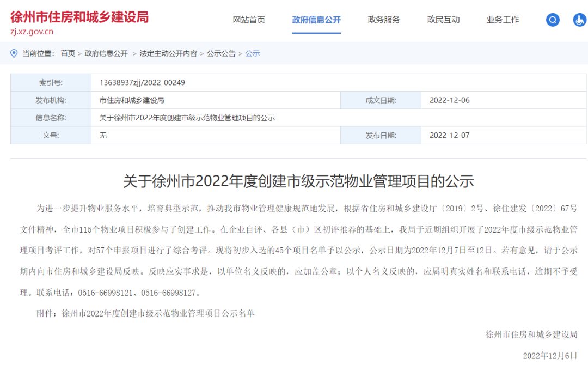The width and height of the screenshot is (588, 365).
Task: Click the 信息名称 value text
Action: (187, 118)
